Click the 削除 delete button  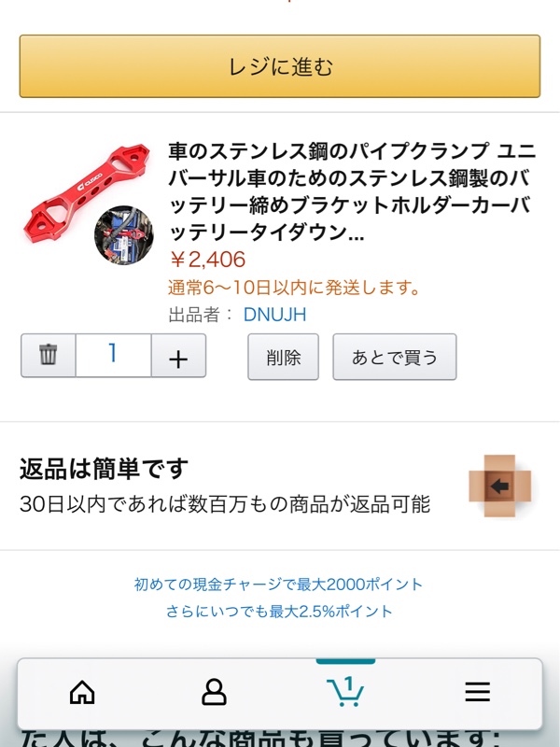pyautogui.click(x=284, y=357)
